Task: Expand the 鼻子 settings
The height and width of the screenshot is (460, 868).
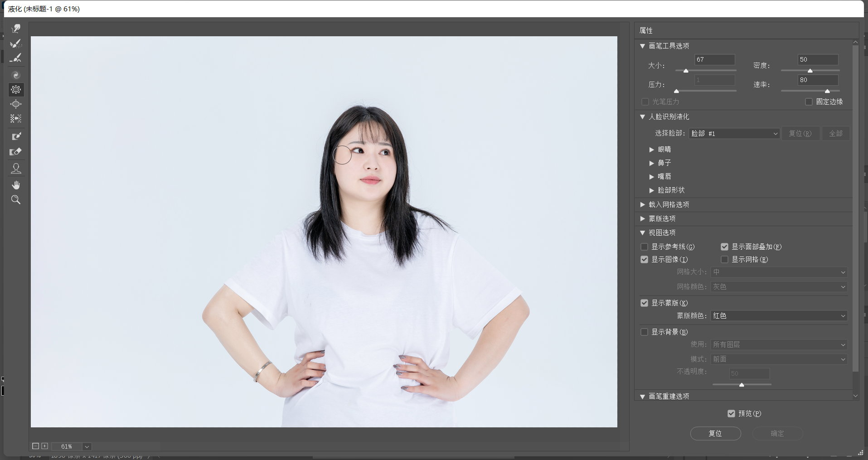Action: (x=651, y=163)
